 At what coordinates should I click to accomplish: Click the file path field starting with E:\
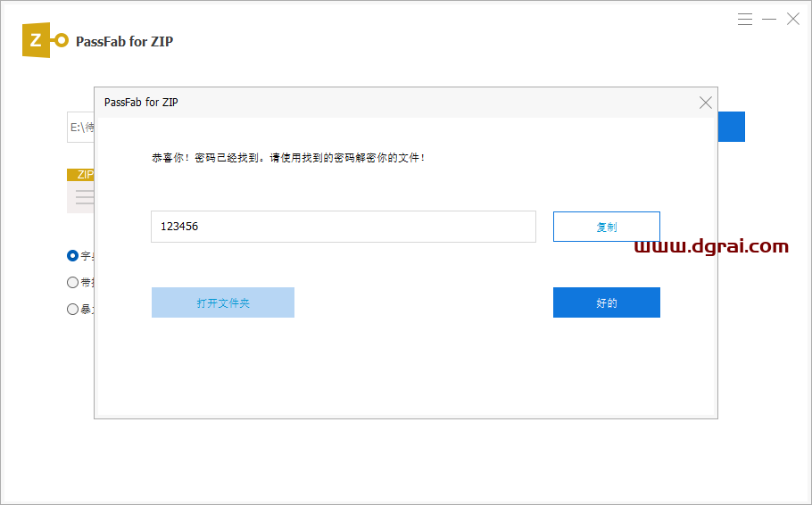(x=81, y=127)
